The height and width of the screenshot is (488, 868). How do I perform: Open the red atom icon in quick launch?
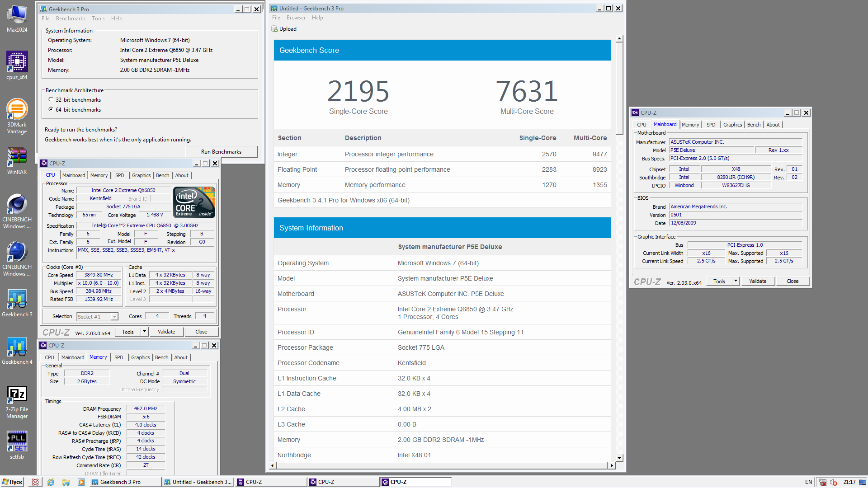point(35,482)
